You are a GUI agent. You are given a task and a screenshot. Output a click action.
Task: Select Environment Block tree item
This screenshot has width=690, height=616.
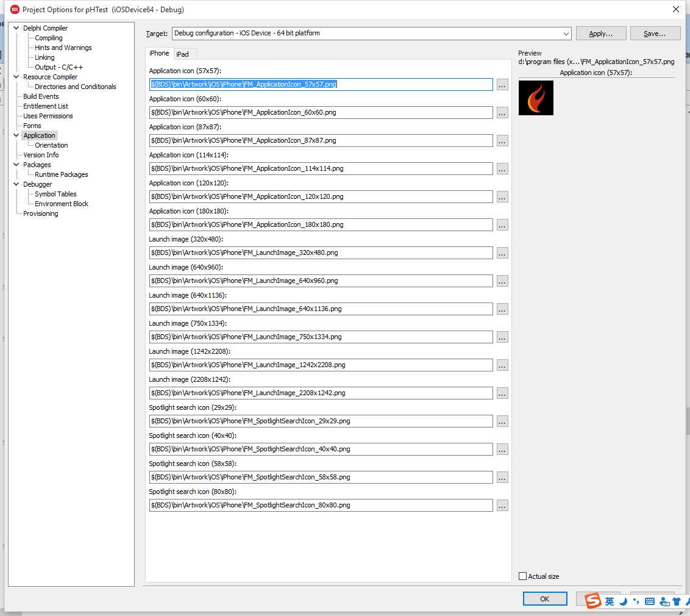point(61,204)
